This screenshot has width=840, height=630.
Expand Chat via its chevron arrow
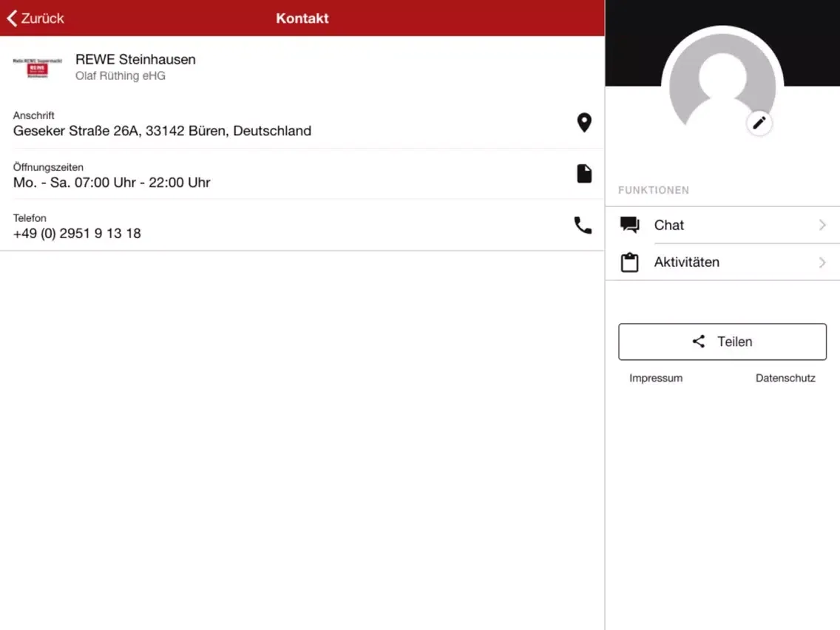822,225
